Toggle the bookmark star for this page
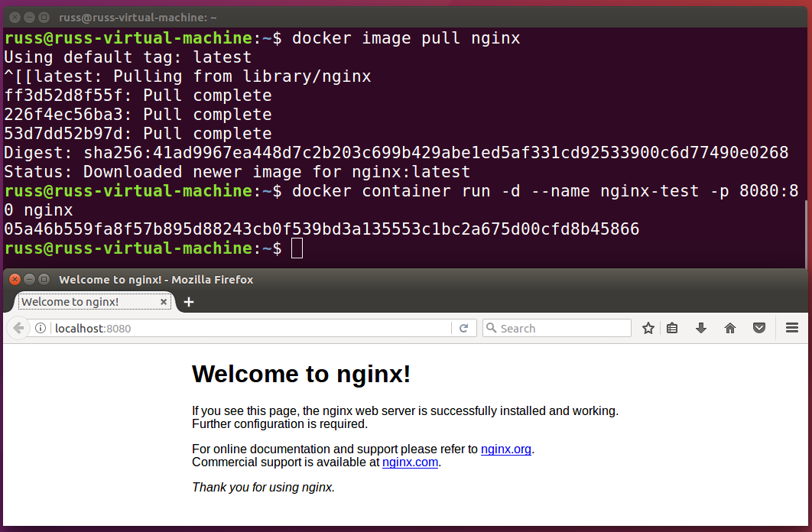 [648, 327]
